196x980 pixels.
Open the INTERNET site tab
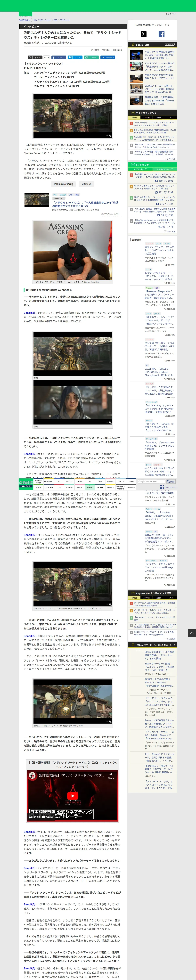click(x=49, y=482)
